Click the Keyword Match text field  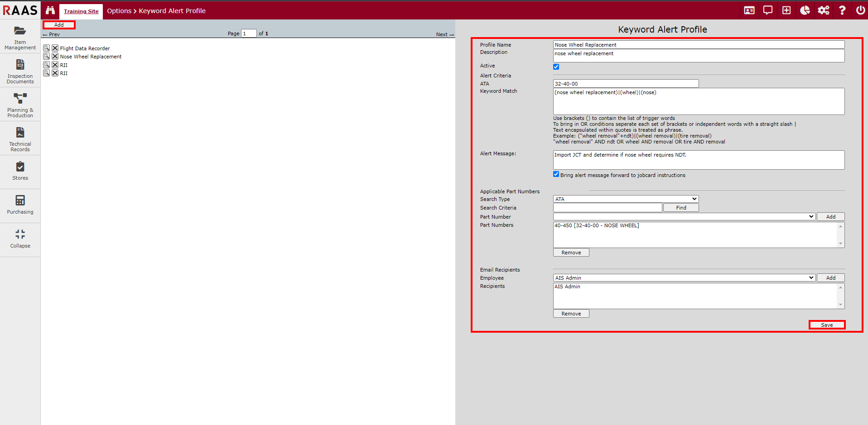point(699,101)
